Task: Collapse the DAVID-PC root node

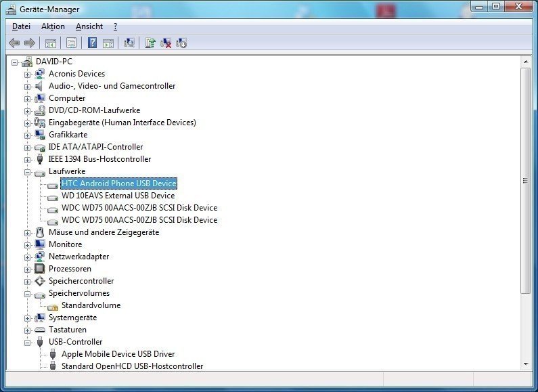Action: [x=14, y=62]
